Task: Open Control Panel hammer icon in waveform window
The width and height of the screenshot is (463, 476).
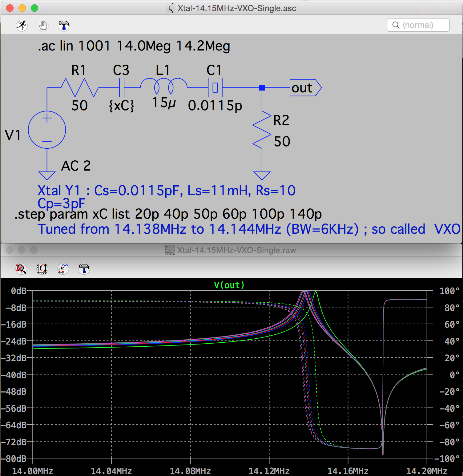Action: click(84, 268)
